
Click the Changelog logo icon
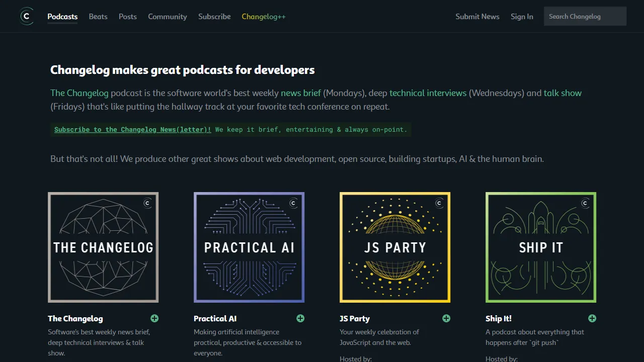[x=27, y=17]
